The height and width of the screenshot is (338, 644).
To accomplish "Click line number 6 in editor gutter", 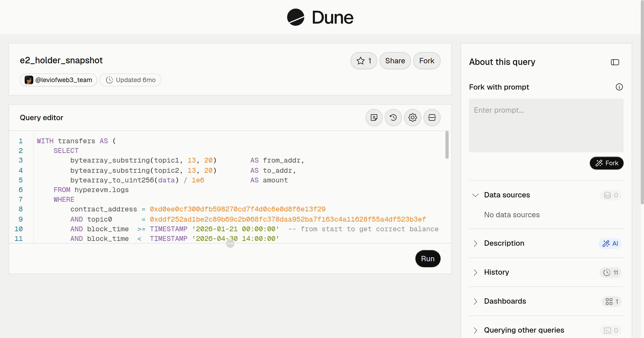I will pyautogui.click(x=21, y=190).
